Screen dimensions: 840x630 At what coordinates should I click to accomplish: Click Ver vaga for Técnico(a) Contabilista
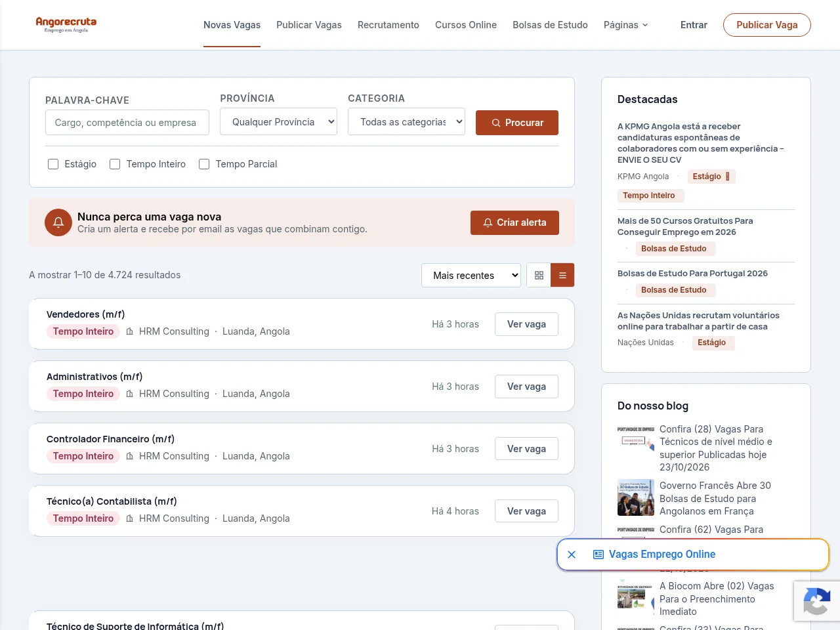click(x=526, y=511)
